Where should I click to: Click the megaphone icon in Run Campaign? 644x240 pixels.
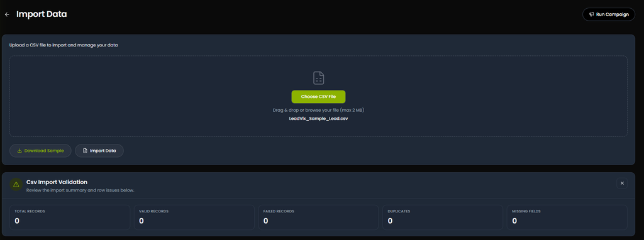(x=591, y=14)
